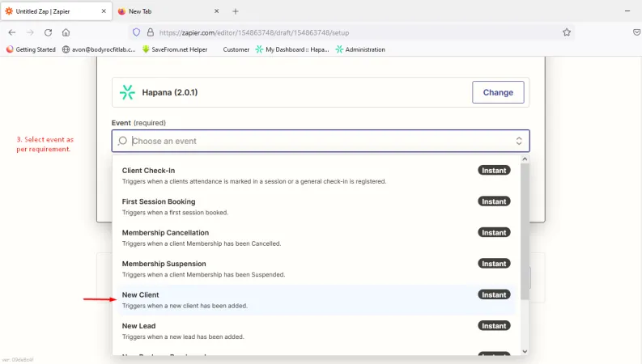The height and width of the screenshot is (364, 642).
Task: Close the Untitled Zap tab
Action: (104, 11)
